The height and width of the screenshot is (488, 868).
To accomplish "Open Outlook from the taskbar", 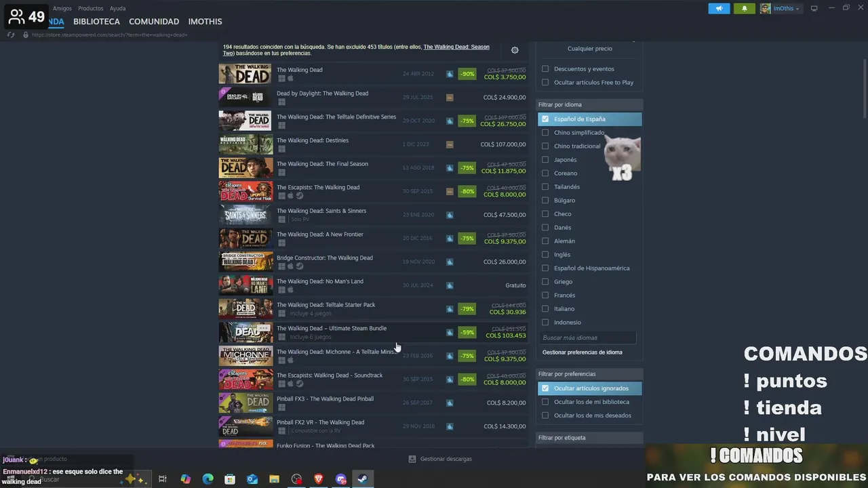I will pos(252,479).
